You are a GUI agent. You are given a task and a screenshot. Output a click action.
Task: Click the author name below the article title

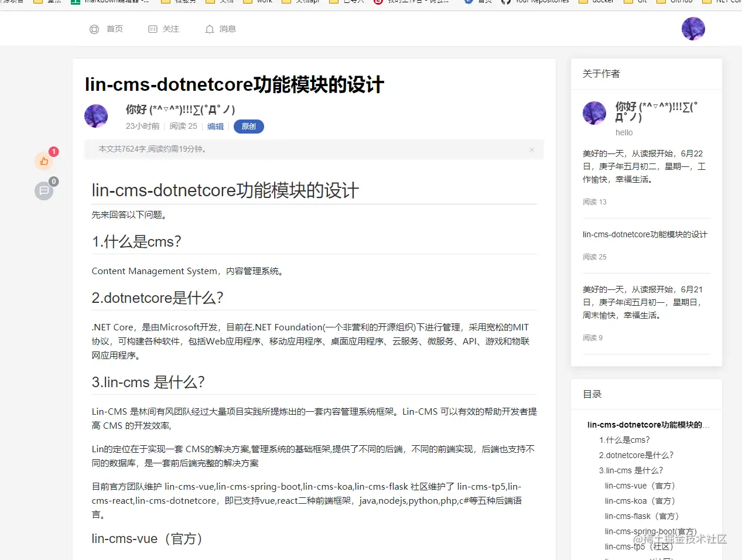tap(180, 110)
